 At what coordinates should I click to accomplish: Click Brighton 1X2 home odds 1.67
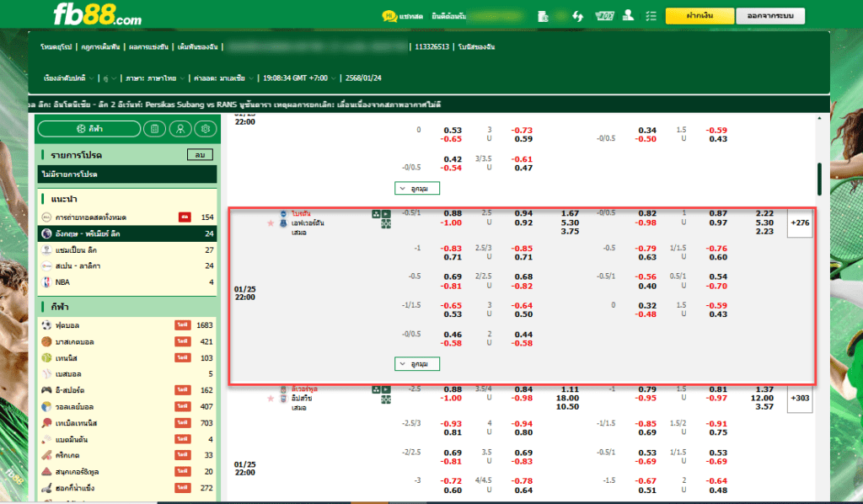tap(570, 213)
